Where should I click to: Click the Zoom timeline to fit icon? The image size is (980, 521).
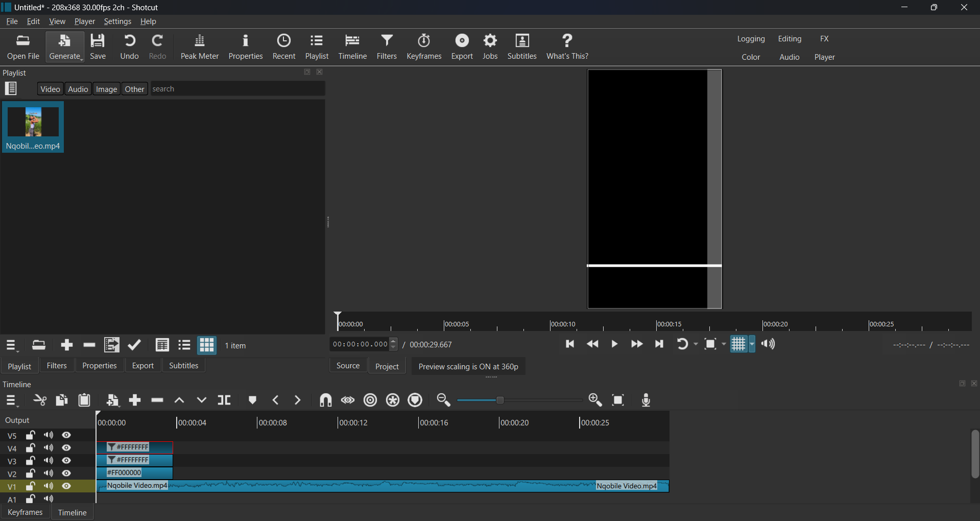618,400
